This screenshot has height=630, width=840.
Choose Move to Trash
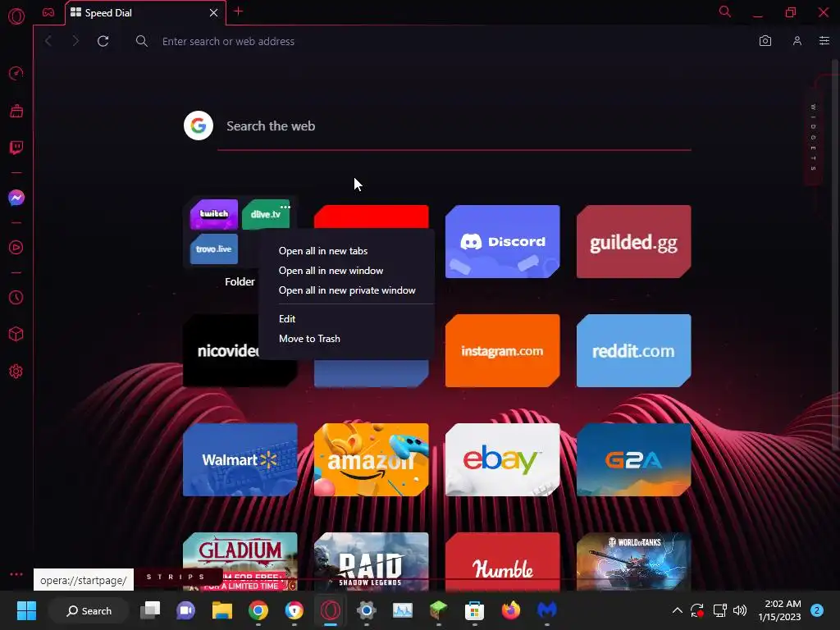point(309,339)
